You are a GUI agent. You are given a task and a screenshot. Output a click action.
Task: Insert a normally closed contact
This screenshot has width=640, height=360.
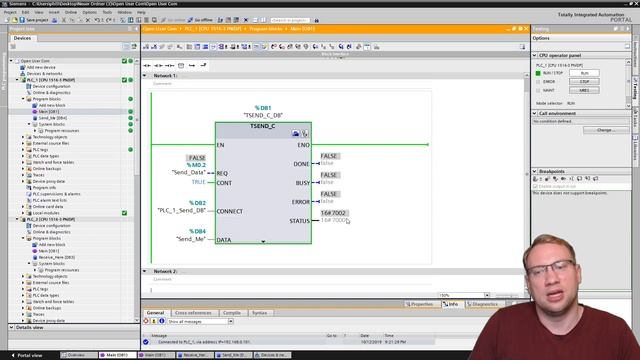(158, 65)
